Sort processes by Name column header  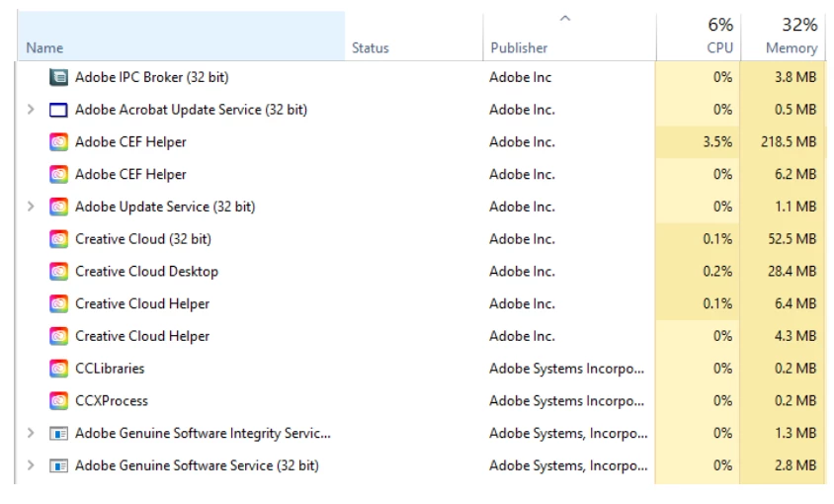pyautogui.click(x=181, y=36)
